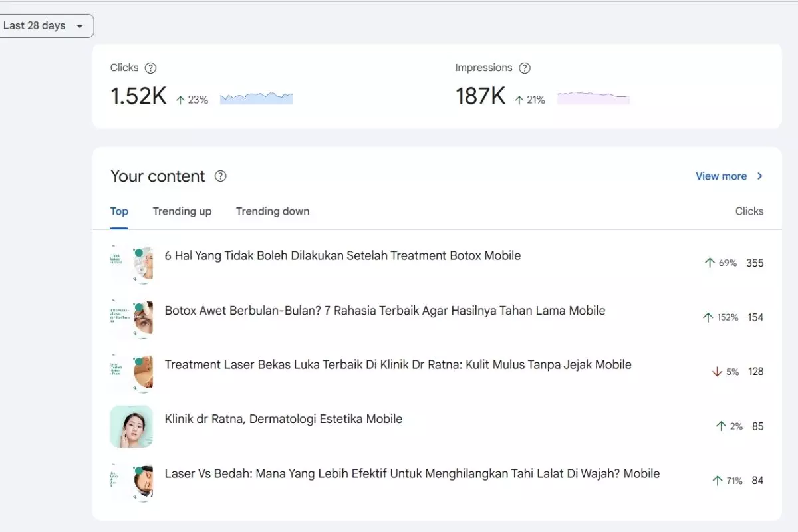Click the 71% up arrow indicator
This screenshot has width=798, height=532.
point(727,481)
